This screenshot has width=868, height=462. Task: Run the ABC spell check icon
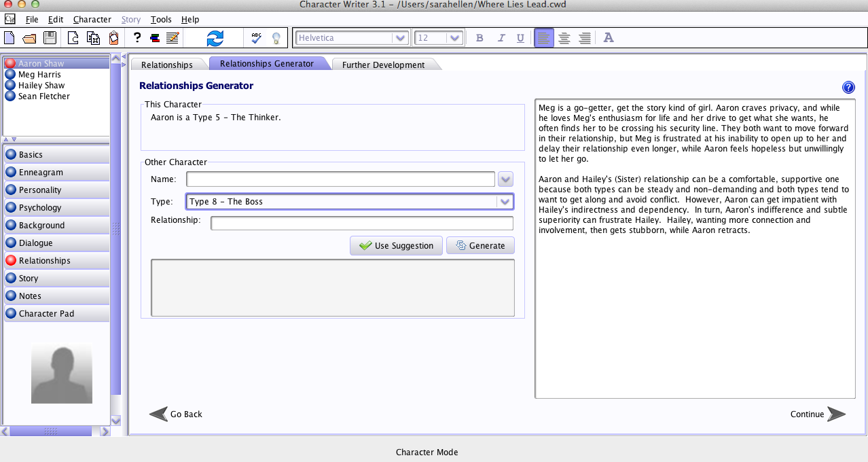tap(256, 38)
